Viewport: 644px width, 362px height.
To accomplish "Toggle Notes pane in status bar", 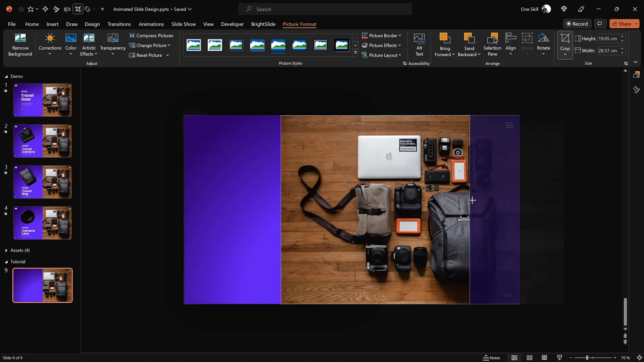I will pos(491,358).
